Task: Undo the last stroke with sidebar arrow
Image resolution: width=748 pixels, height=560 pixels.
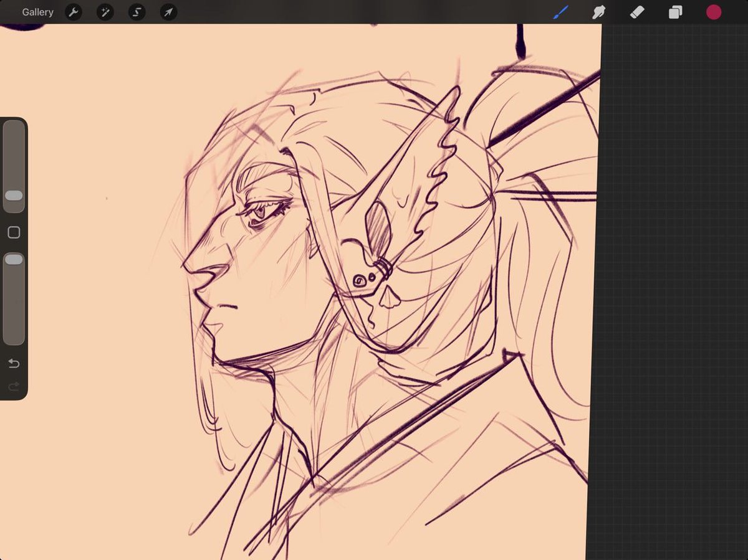Action: tap(14, 363)
